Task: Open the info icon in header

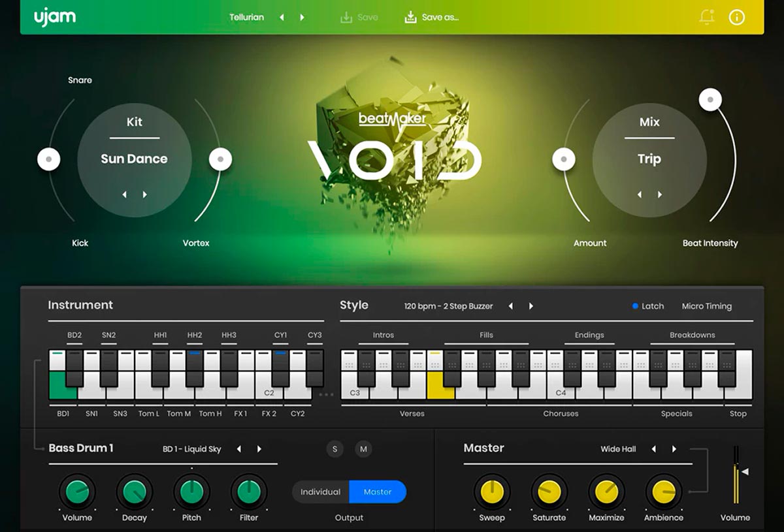Action: [x=737, y=18]
